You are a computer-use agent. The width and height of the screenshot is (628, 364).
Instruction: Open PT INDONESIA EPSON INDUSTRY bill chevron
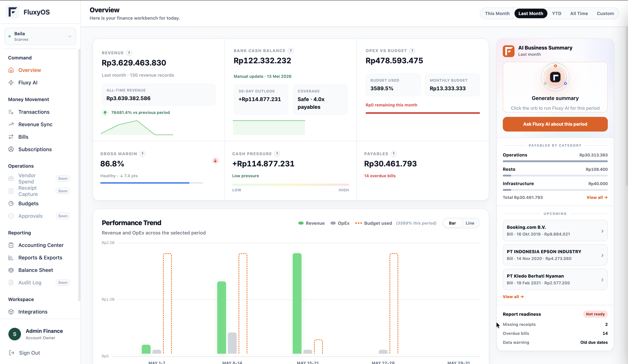(x=602, y=255)
